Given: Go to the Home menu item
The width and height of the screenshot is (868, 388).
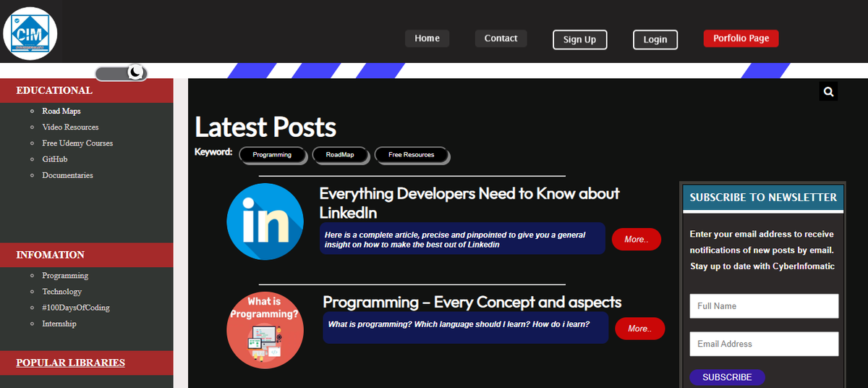Looking at the screenshot, I should (x=427, y=38).
